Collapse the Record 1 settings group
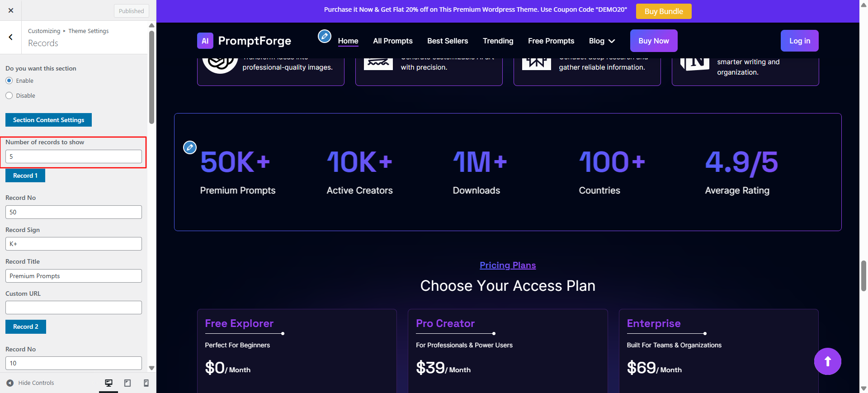This screenshot has height=393, width=868. pyautogui.click(x=25, y=175)
